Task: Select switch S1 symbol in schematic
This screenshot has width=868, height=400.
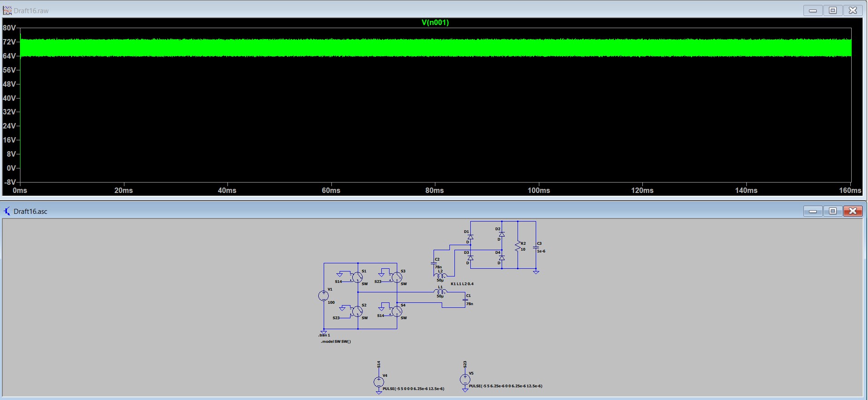Action: point(357,277)
